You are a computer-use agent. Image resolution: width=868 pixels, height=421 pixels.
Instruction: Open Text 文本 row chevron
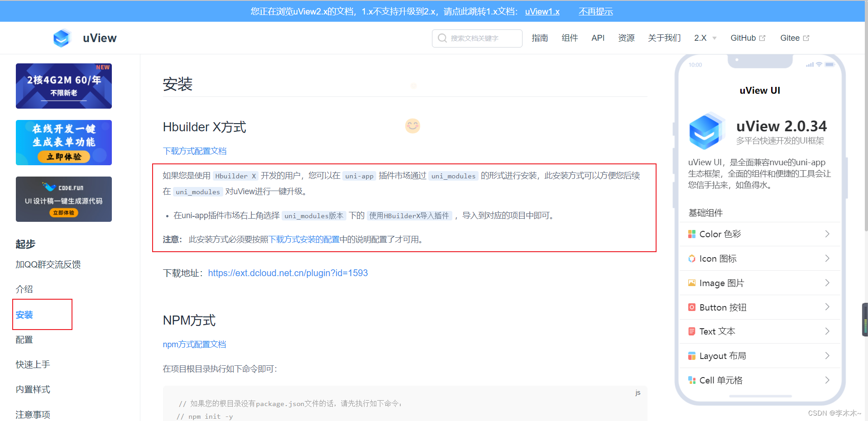click(827, 331)
